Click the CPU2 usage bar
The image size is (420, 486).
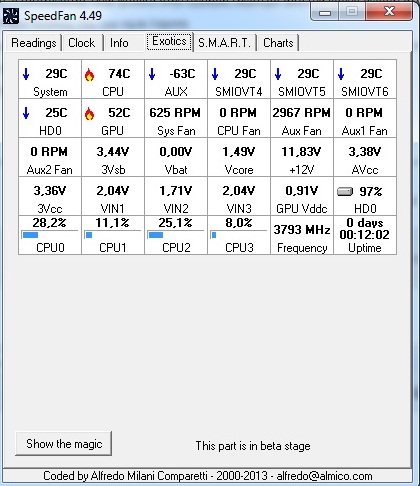point(176,235)
